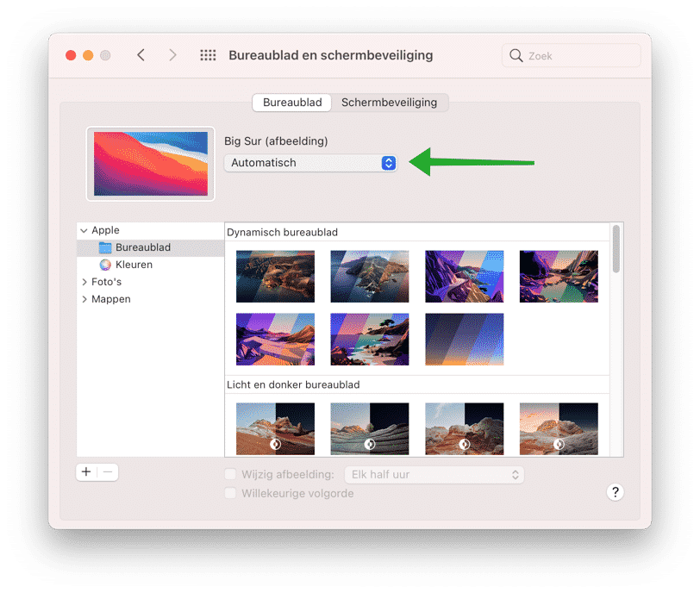The width and height of the screenshot is (700, 593).
Task: Select third light and dark wallpaper thumbnail
Action: pos(465,429)
